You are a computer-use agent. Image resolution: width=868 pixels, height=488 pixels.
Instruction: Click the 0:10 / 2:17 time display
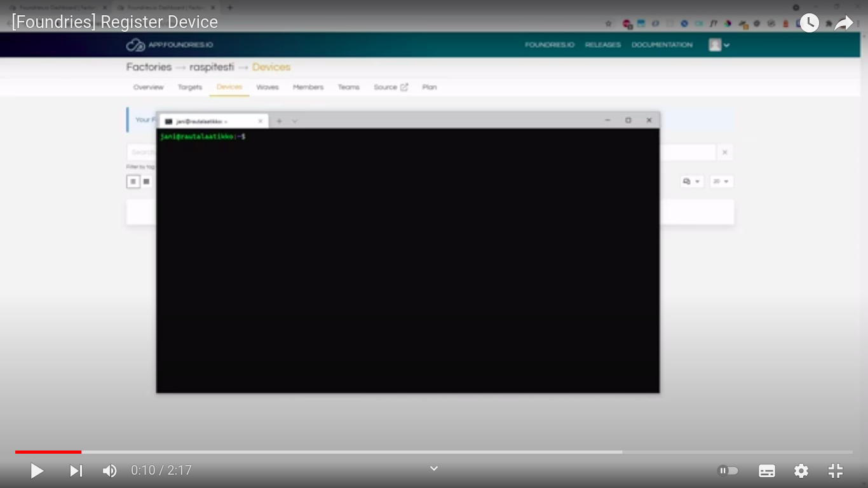161,471
